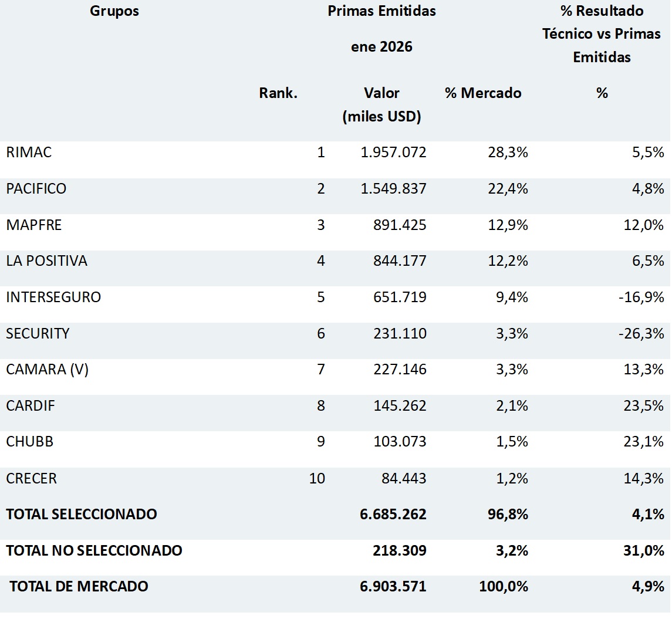Viewport: 672px width, 619px height.
Task: Select the CHUBB row name
Action: click(x=29, y=442)
